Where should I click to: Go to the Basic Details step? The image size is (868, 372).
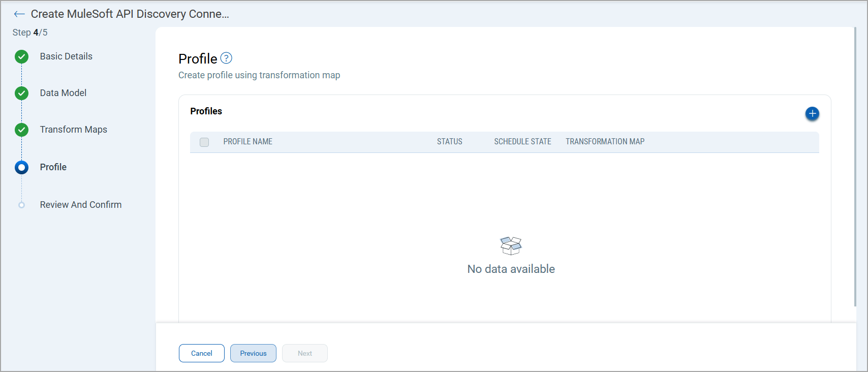66,56
